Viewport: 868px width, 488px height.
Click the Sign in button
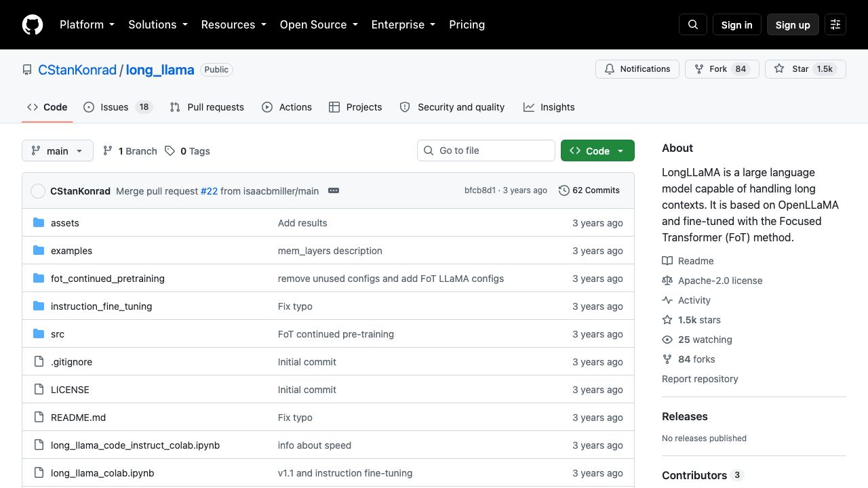point(737,24)
